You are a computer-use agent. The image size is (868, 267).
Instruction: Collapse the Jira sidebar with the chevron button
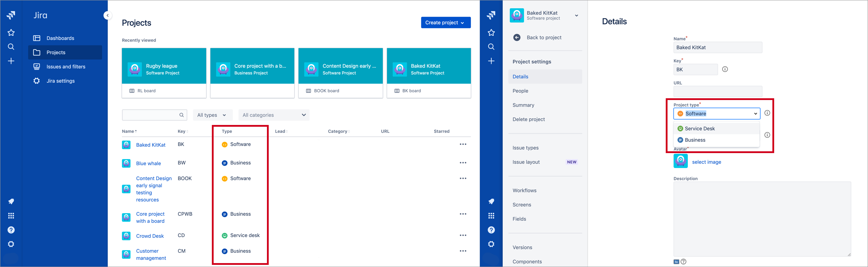click(108, 15)
